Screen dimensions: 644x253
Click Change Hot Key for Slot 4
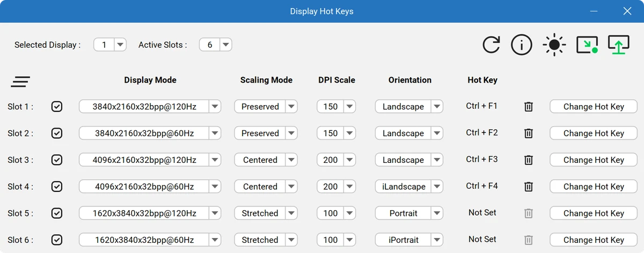594,187
